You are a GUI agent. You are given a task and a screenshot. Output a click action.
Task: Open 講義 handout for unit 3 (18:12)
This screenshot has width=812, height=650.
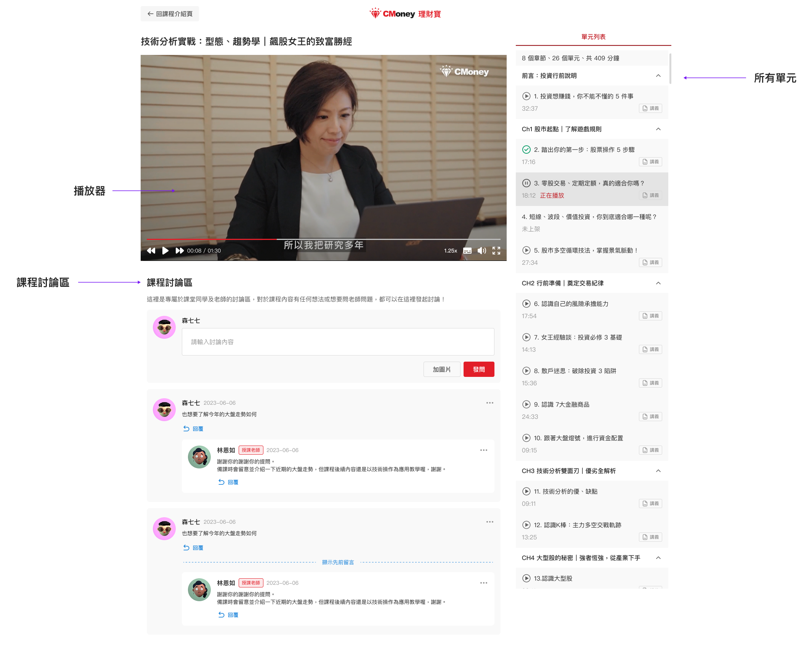point(650,195)
